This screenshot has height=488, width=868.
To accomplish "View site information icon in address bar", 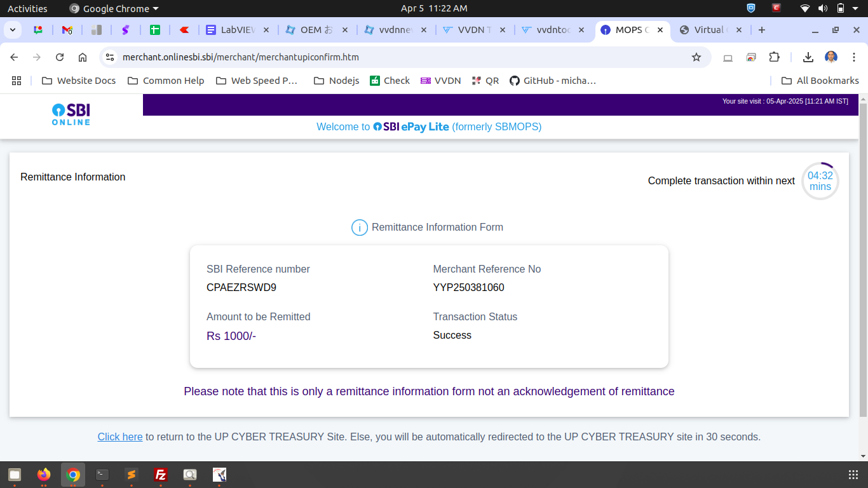I will tap(110, 57).
